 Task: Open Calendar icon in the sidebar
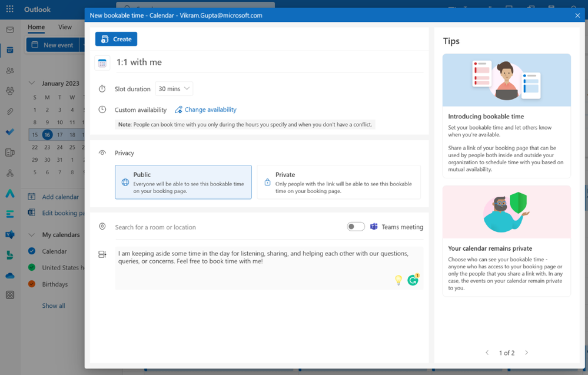tap(10, 50)
